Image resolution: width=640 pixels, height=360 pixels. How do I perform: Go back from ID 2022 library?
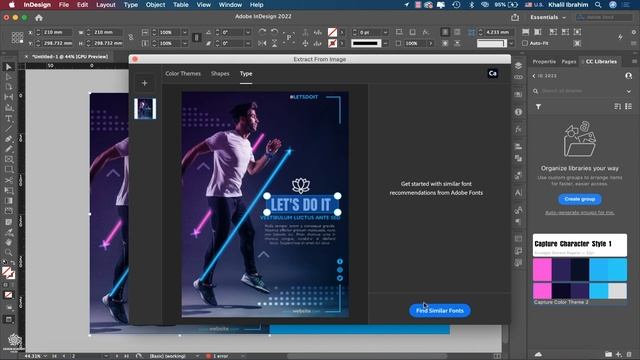coord(534,76)
